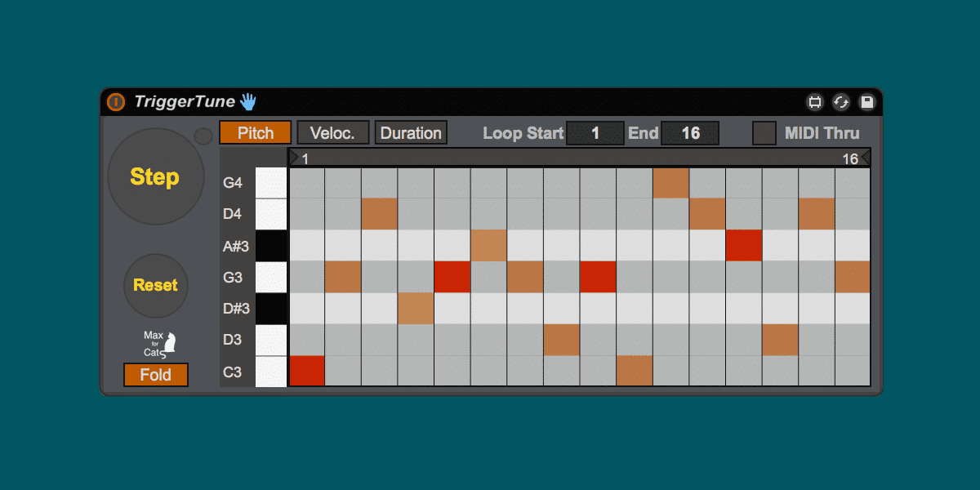This screenshot has height=490, width=980.
Task: Click the blue hand icon beside TriggerTune
Action: [x=248, y=102]
